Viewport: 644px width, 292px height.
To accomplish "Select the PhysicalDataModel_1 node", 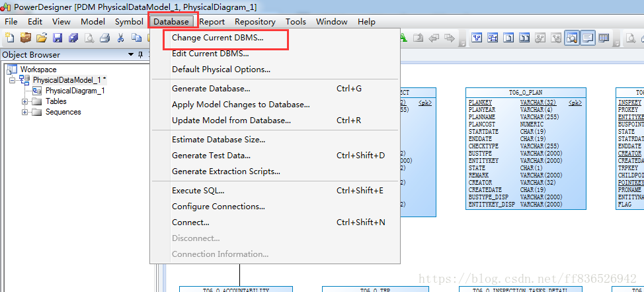I will 69,79.
